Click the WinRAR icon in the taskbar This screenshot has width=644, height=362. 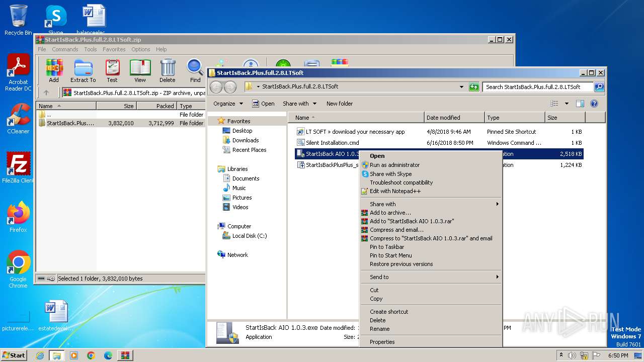pyautogui.click(x=125, y=355)
